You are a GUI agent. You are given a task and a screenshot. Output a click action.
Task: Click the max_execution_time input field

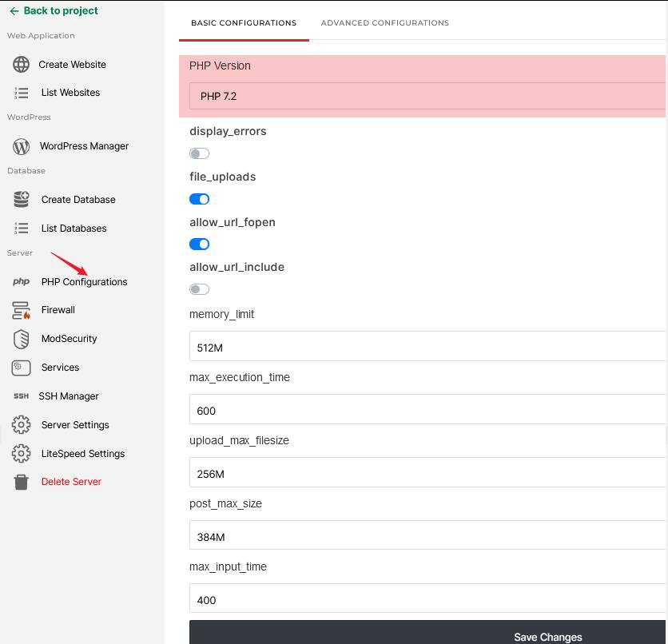coord(427,409)
